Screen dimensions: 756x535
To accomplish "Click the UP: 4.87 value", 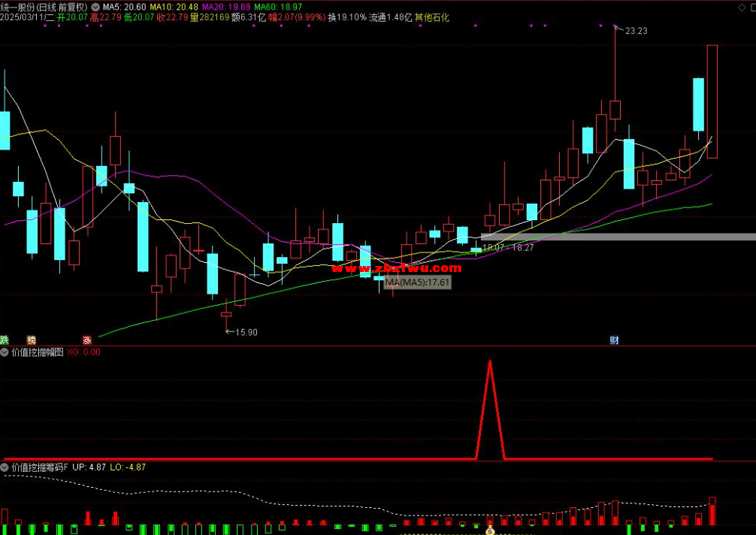I will [x=89, y=467].
